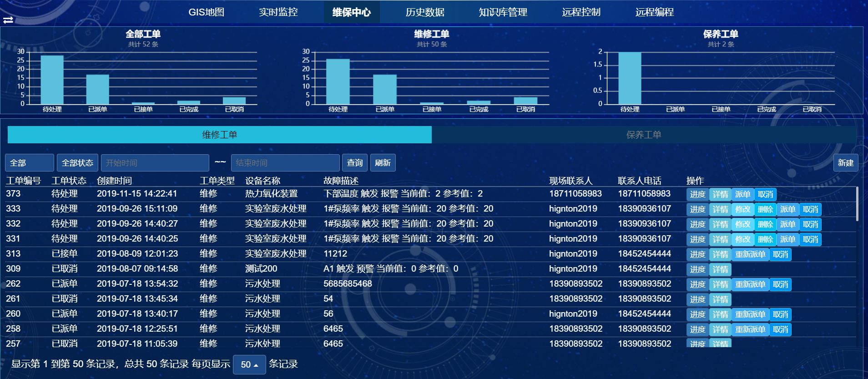The image size is (868, 379).
Task: Click 重新派单 for work order 260
Action: pos(751,314)
